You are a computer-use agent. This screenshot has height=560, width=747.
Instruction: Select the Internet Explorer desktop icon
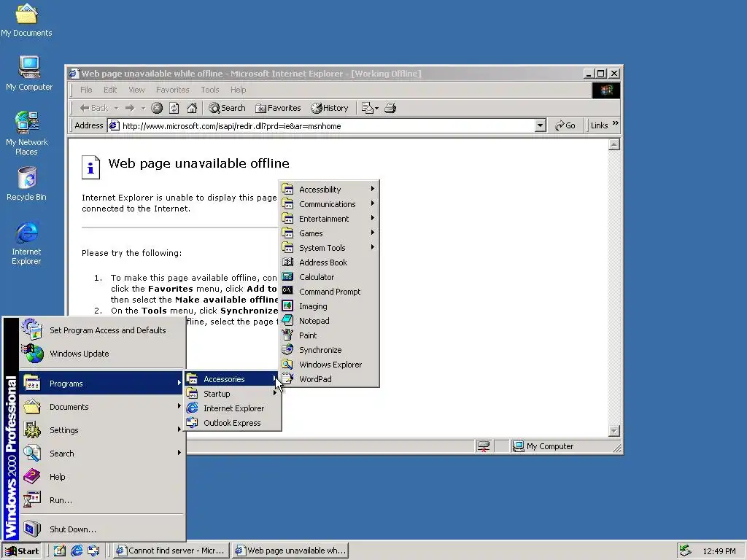(x=27, y=244)
